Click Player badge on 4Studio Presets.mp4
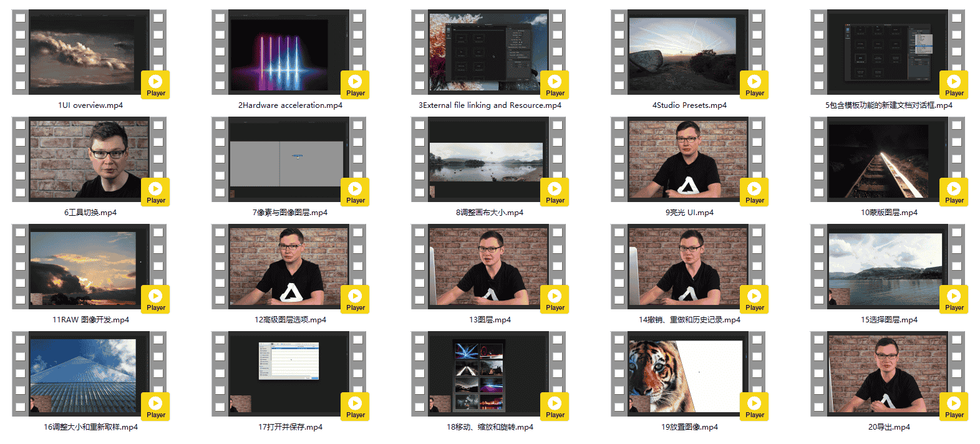 point(754,85)
